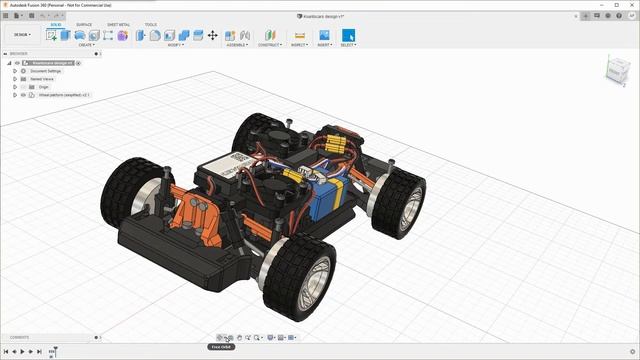Open the Job Status clock icon
The image size is (640, 360).
(x=608, y=16)
